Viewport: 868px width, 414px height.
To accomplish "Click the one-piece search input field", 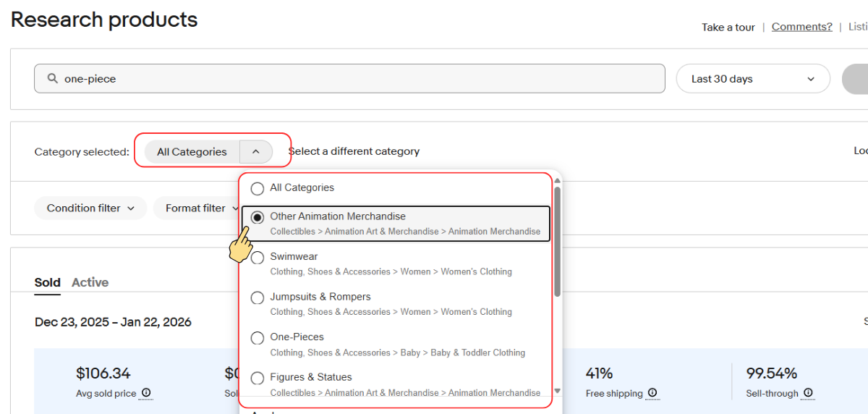I will click(x=349, y=79).
